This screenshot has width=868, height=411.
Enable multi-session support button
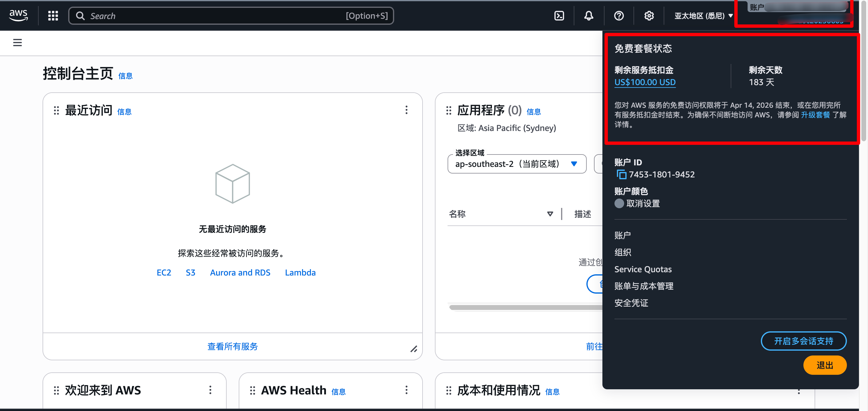[x=803, y=341]
